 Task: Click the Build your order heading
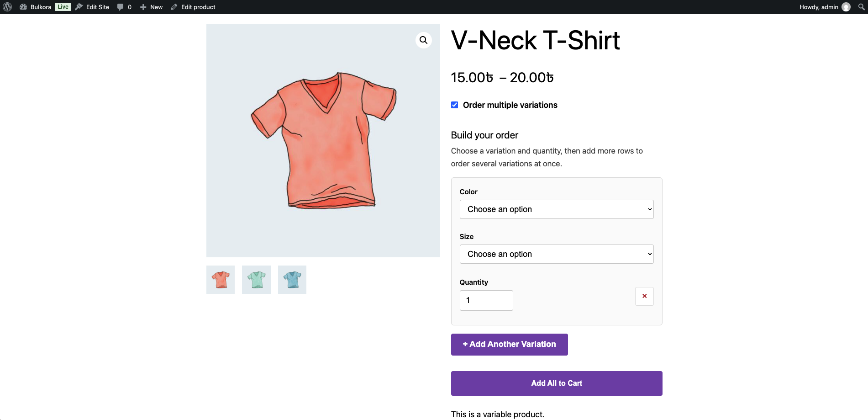click(484, 135)
